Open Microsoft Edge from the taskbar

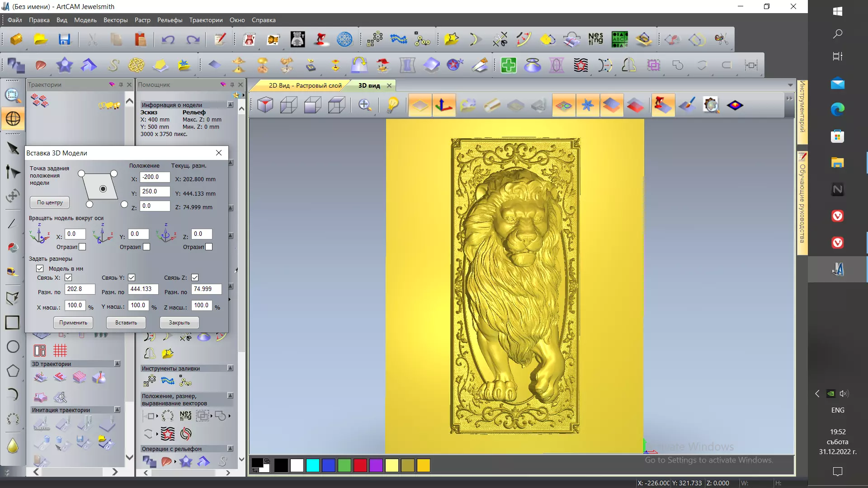[x=837, y=109]
